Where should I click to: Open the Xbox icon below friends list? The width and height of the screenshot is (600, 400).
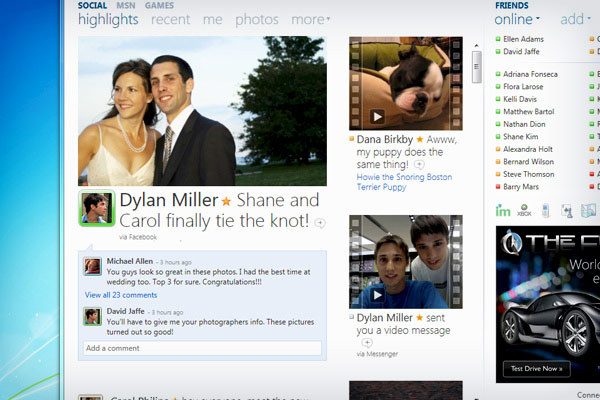[x=524, y=211]
